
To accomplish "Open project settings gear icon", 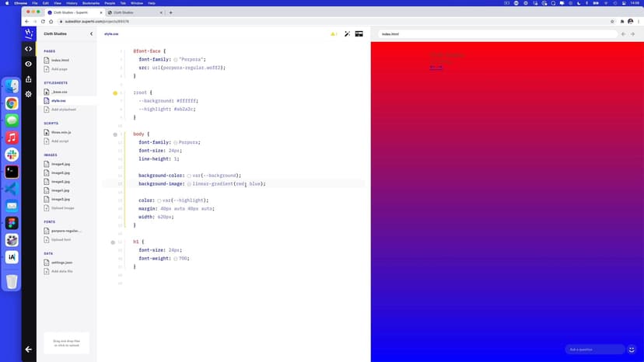I will (x=29, y=94).
